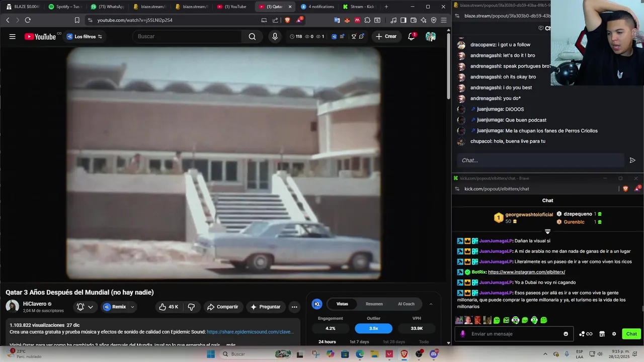Image resolution: width=644 pixels, height=362 pixels.
Task: Open emoji picker in Kick message box
Action: click(566, 334)
